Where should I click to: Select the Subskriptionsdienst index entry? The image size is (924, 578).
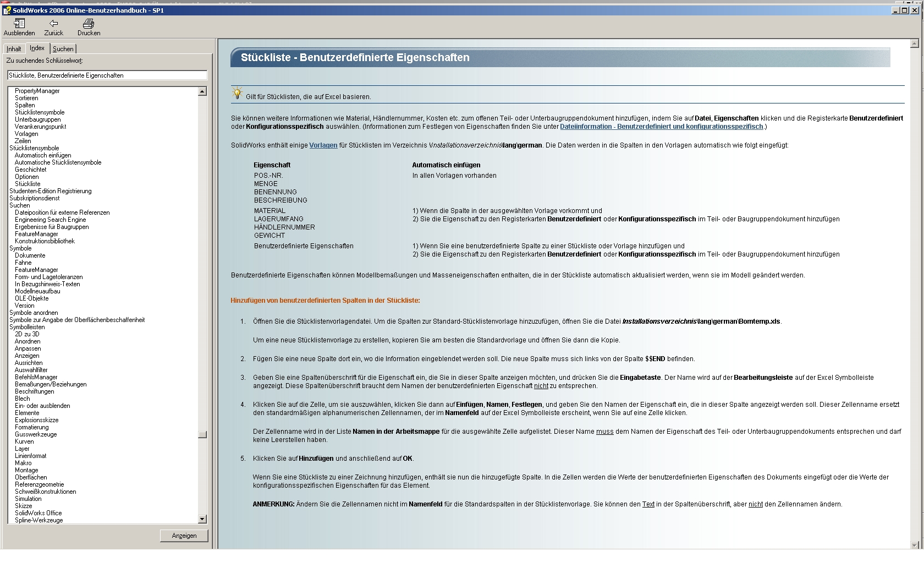click(x=35, y=198)
